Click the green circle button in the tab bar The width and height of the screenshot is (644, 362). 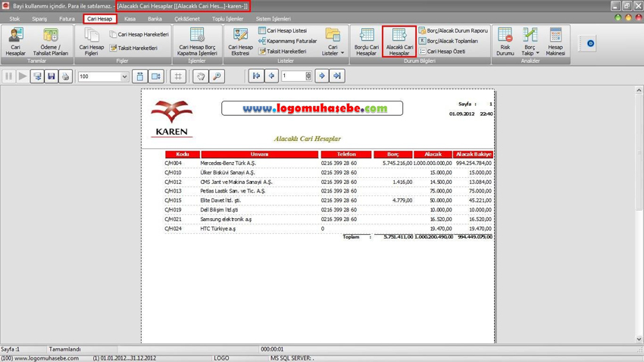617,17
